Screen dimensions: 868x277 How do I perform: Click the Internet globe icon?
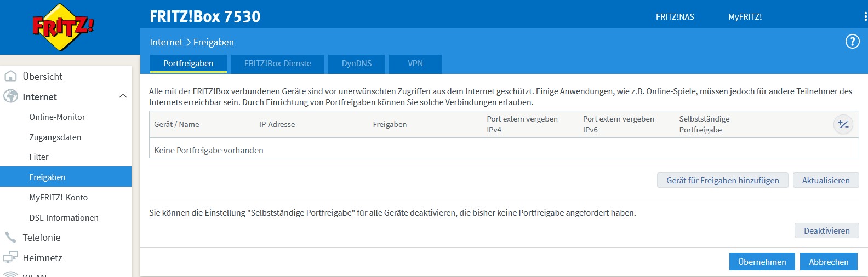(10, 97)
